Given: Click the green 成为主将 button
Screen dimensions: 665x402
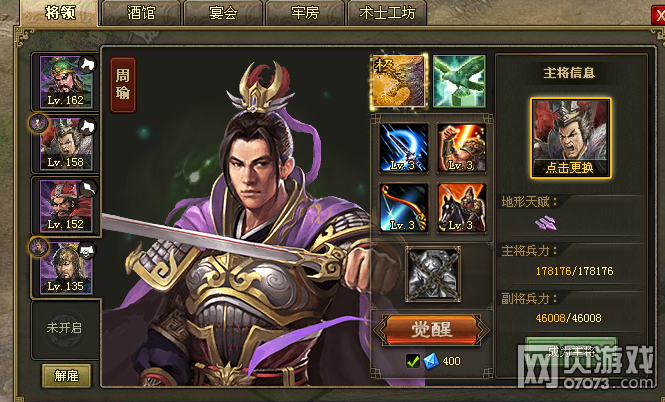Looking at the screenshot, I should 570,351.
